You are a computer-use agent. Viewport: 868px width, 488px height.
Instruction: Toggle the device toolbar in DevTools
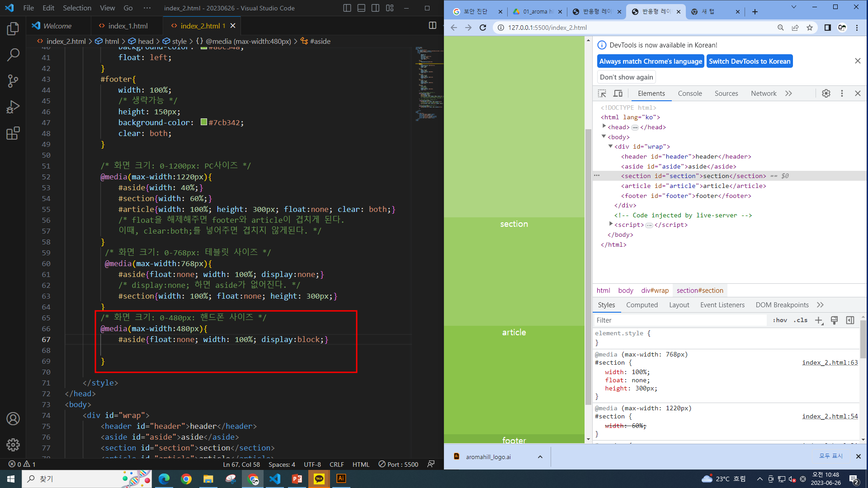(618, 94)
